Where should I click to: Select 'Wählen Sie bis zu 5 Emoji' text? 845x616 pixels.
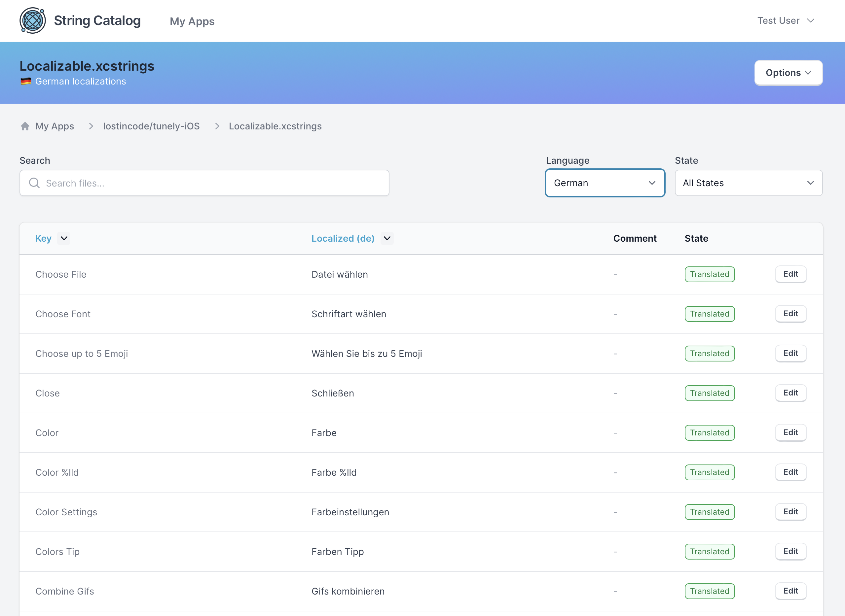[x=367, y=354]
